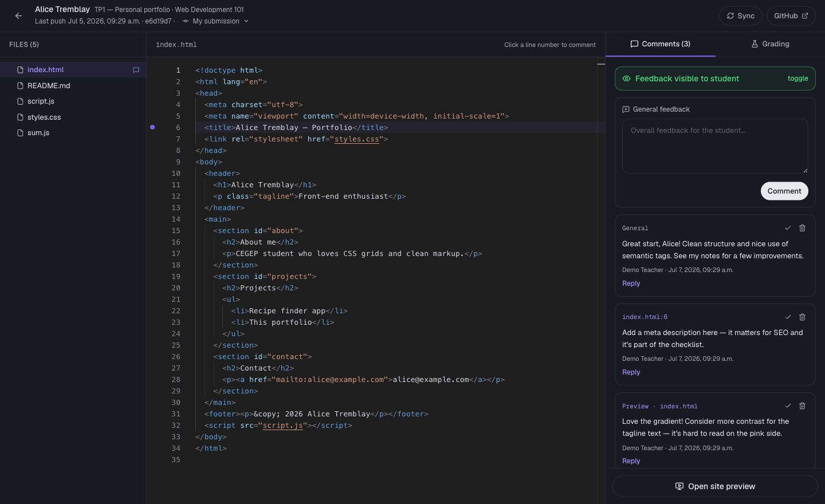Toggle feedback visibility to student

[797, 78]
